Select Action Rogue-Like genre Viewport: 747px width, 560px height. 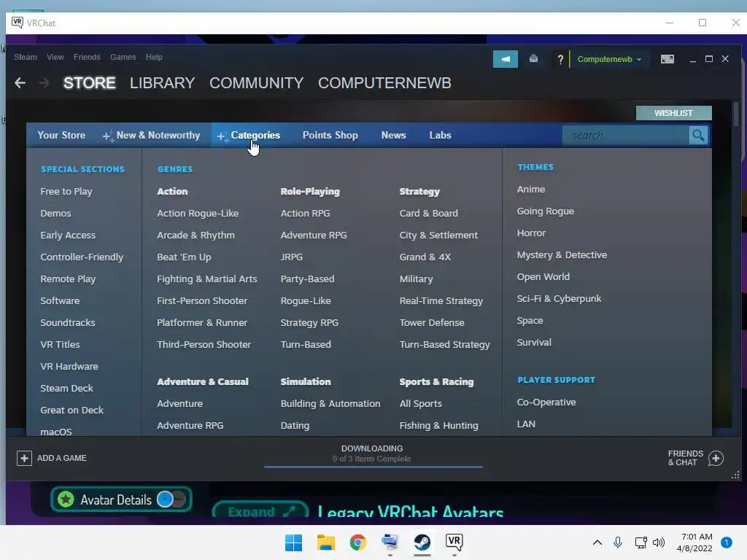(198, 214)
